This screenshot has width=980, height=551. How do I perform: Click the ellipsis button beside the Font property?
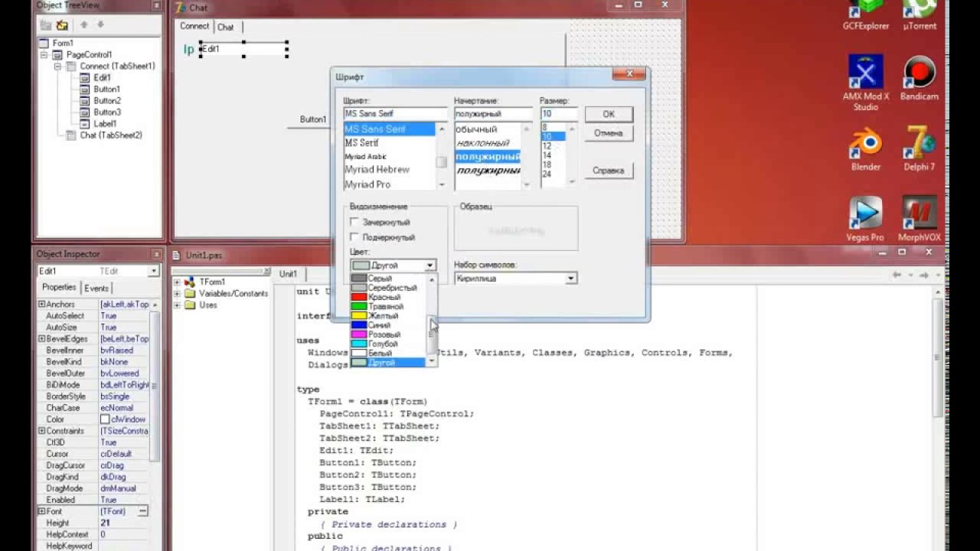pyautogui.click(x=143, y=511)
